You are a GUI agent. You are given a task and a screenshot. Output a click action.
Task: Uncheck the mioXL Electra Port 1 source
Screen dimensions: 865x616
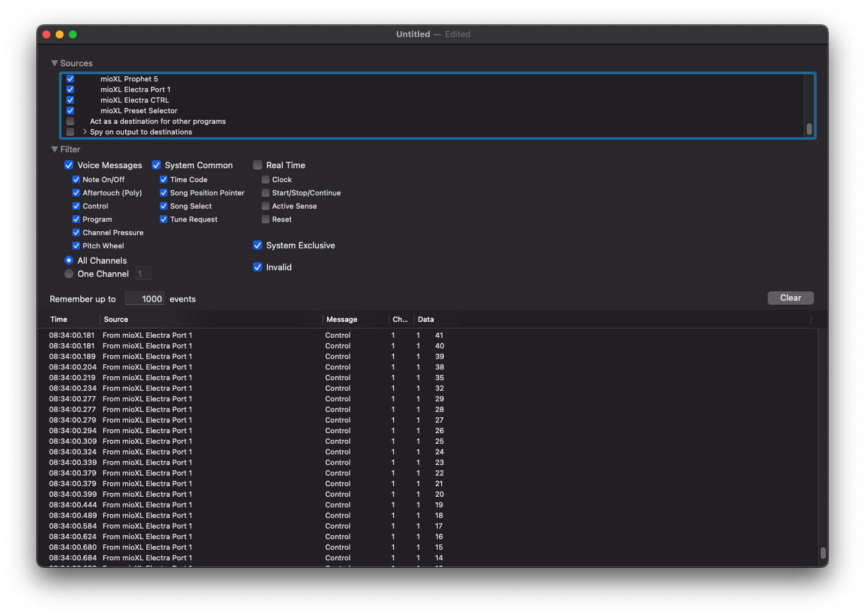(70, 89)
